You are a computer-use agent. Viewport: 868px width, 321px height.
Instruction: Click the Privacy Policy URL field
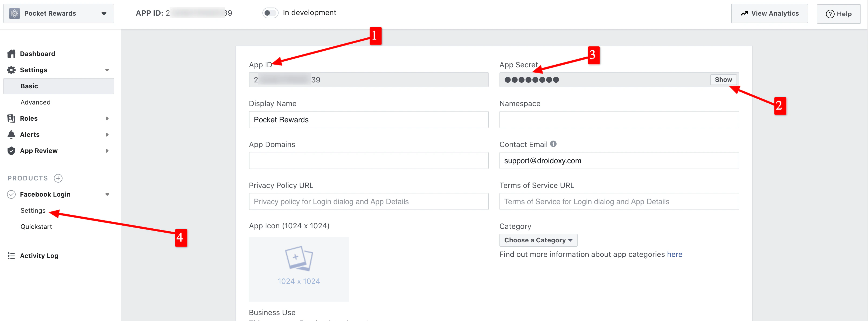coord(369,201)
